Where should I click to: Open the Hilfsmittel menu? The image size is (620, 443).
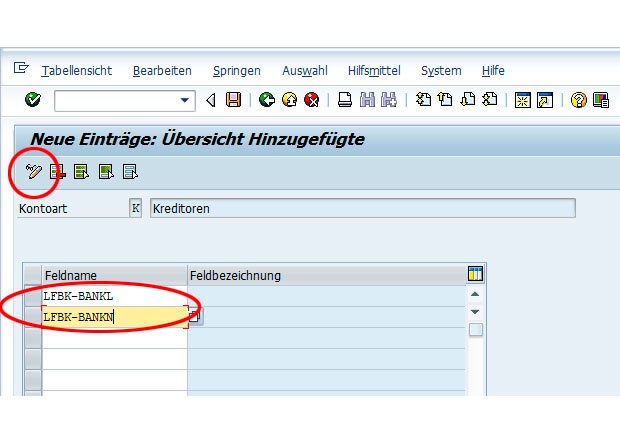click(x=374, y=71)
